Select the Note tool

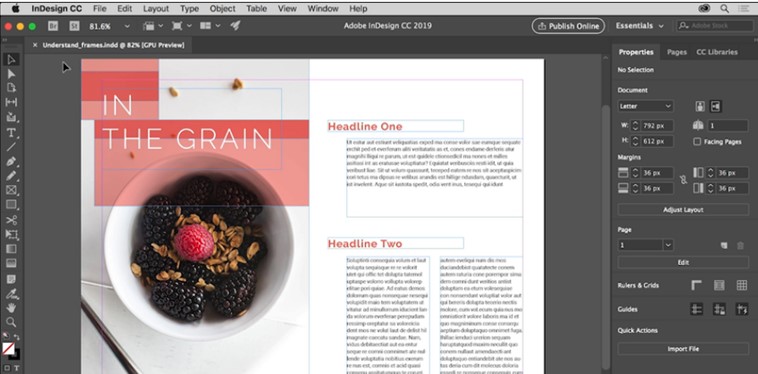pyautogui.click(x=12, y=279)
